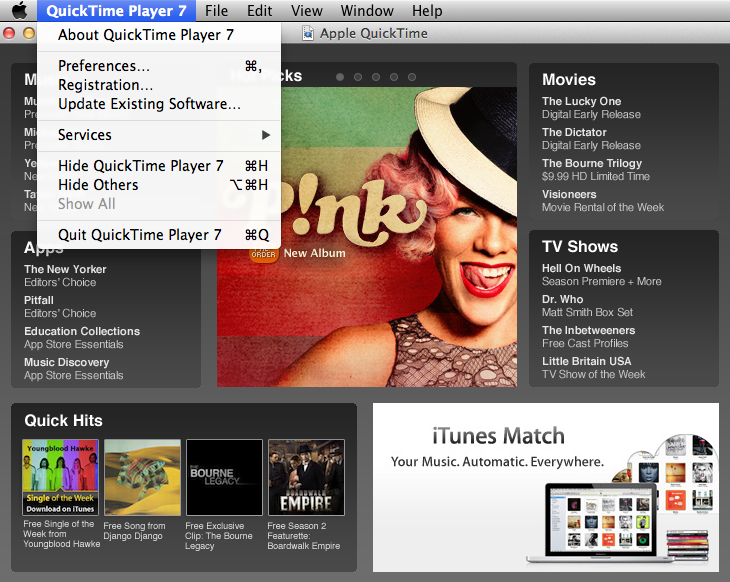The height and width of the screenshot is (582, 730).
Task: Close the Apple QuickTime window
Action: click(9, 34)
